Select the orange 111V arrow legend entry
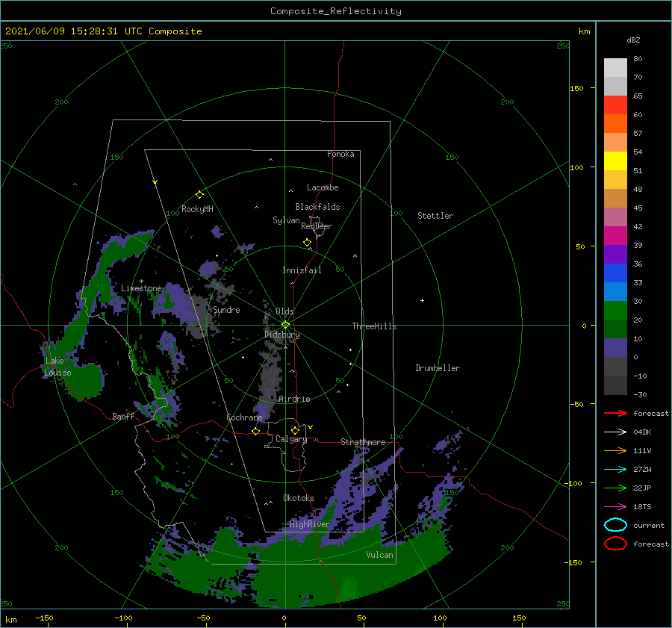672x628 pixels. pos(615,450)
